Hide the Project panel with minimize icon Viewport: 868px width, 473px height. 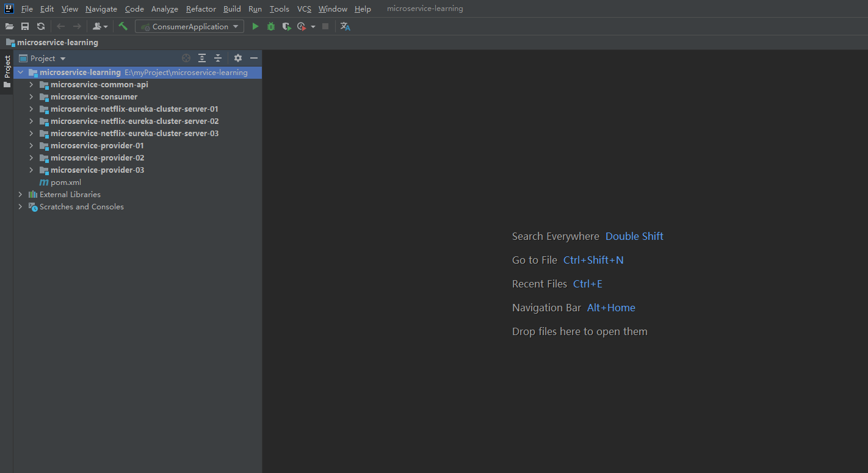tap(254, 58)
